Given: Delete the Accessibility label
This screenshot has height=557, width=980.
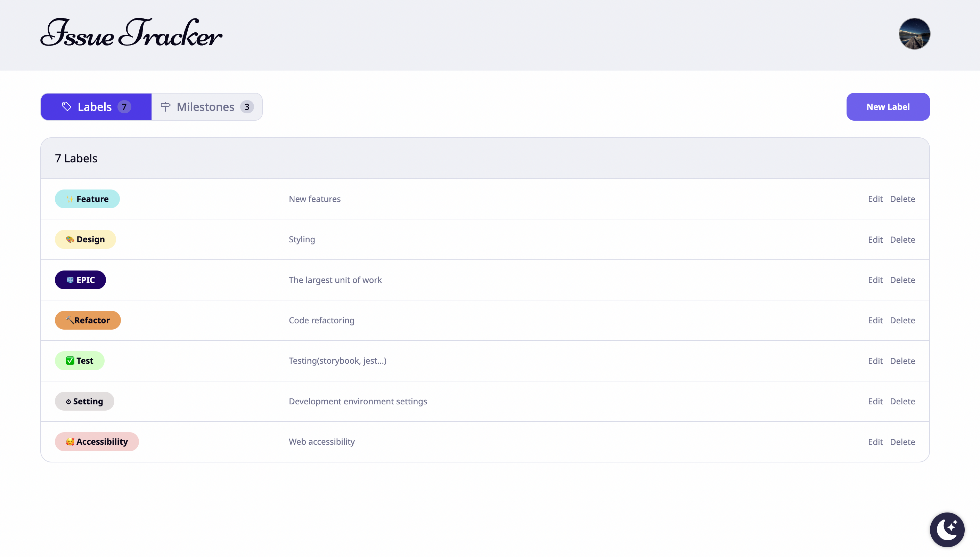Looking at the screenshot, I should (902, 442).
